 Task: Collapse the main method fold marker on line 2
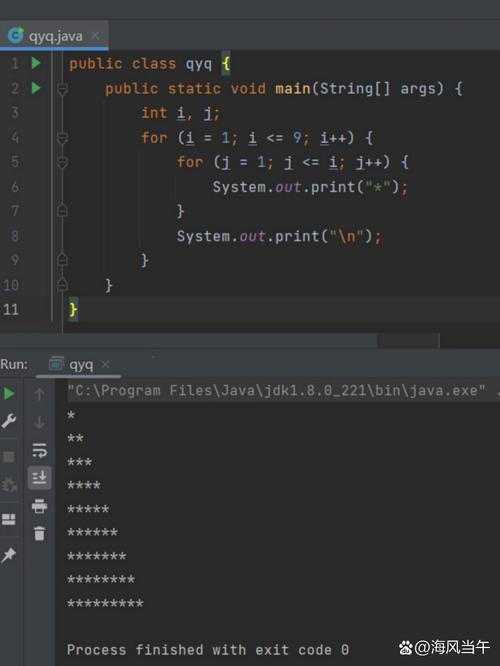62,89
